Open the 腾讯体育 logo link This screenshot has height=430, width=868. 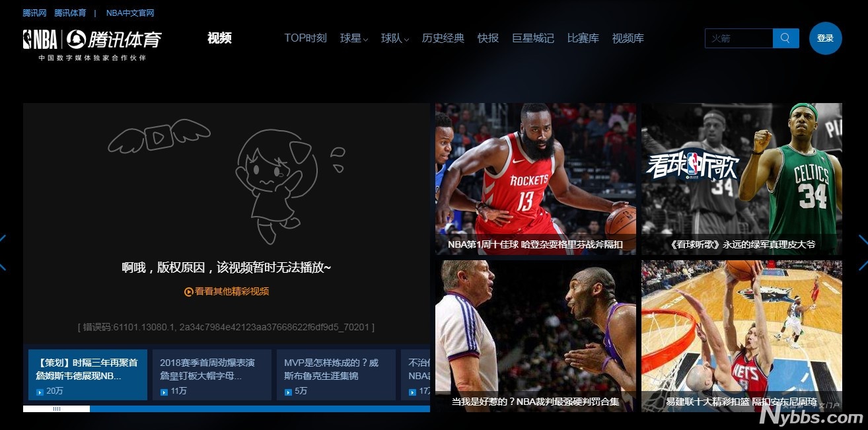click(114, 40)
